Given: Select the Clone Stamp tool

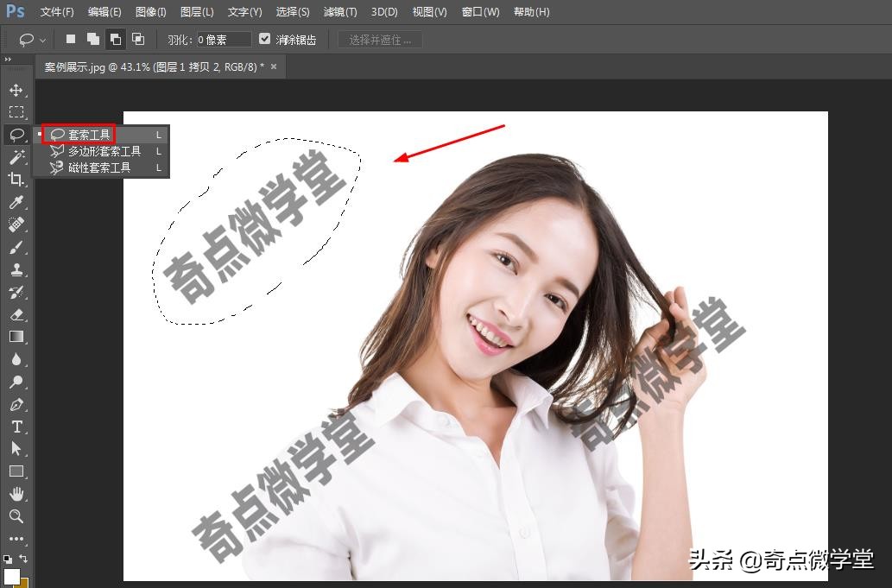Looking at the screenshot, I should pos(17,269).
